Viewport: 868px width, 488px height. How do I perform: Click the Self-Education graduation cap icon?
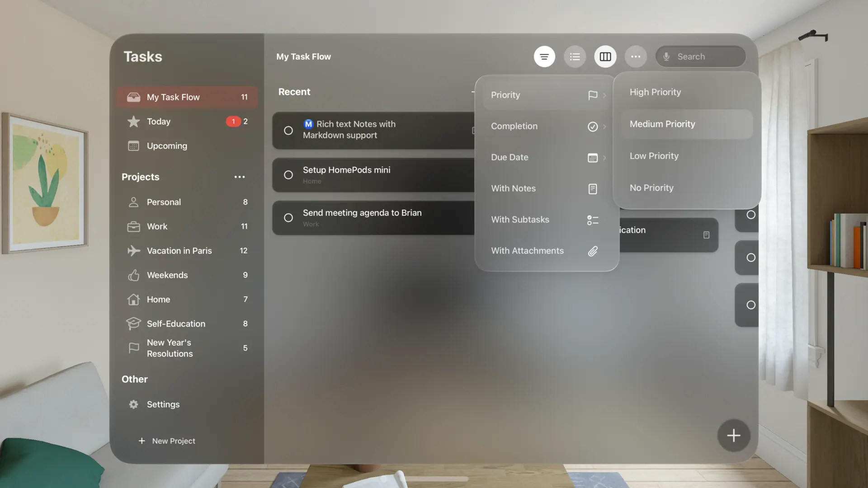coord(134,324)
